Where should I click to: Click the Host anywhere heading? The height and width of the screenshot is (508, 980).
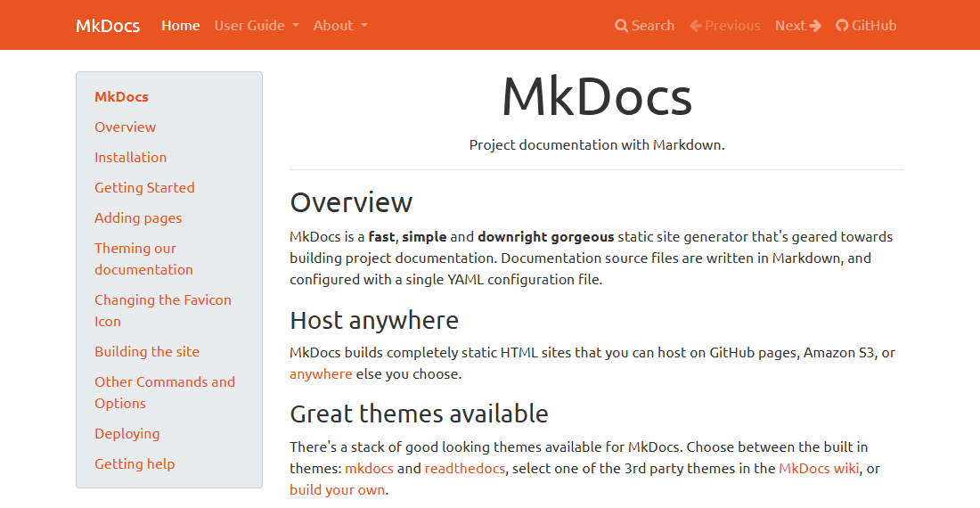(374, 321)
